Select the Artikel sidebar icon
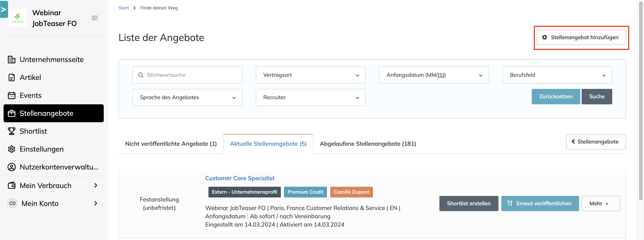This screenshot has height=240, width=644. (12, 77)
